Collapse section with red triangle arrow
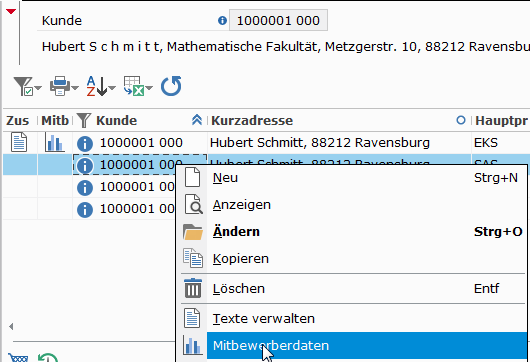 pos(11,11)
